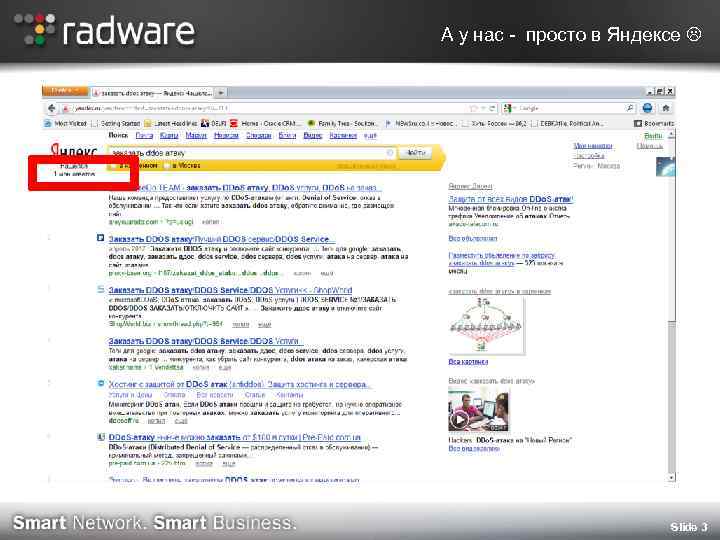Open result 'Заказать DDOS атаку/DDOS Service/DDOS Услуги<< - ShopWorld'
Screen dimensions: 720x540
pyautogui.click(x=231, y=290)
